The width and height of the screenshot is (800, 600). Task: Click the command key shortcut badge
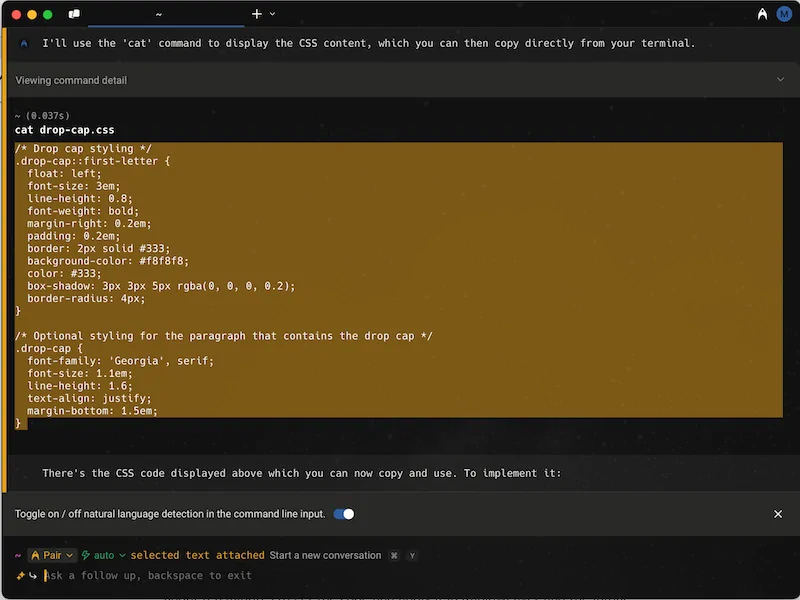pos(394,556)
